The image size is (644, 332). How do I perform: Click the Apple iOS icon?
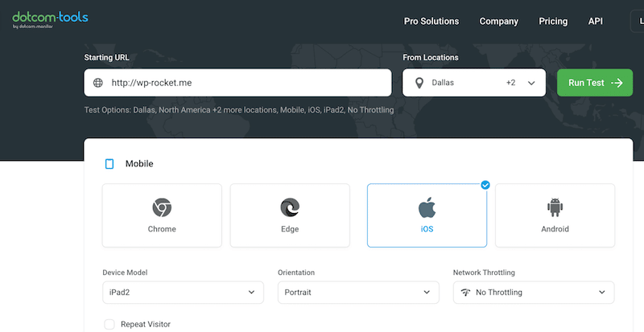point(427,208)
